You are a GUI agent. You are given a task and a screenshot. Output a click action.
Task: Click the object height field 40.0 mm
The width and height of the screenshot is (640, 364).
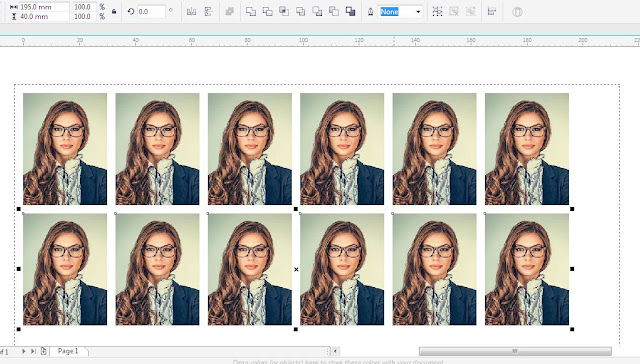click(44, 17)
